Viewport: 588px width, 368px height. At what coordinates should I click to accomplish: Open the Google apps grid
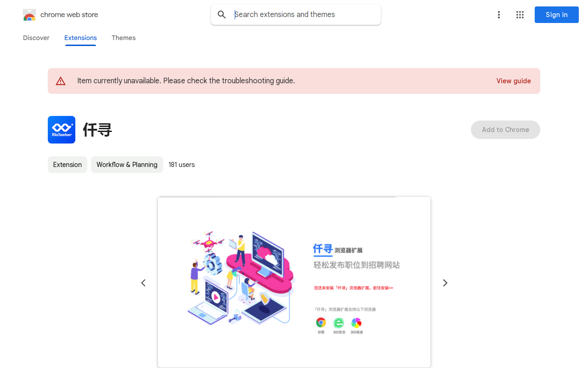click(520, 15)
